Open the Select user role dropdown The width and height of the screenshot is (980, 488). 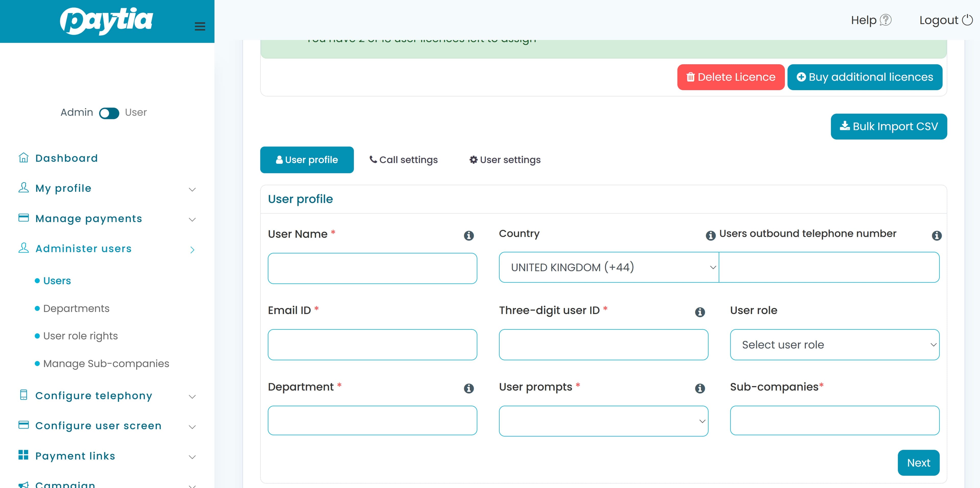click(x=835, y=344)
